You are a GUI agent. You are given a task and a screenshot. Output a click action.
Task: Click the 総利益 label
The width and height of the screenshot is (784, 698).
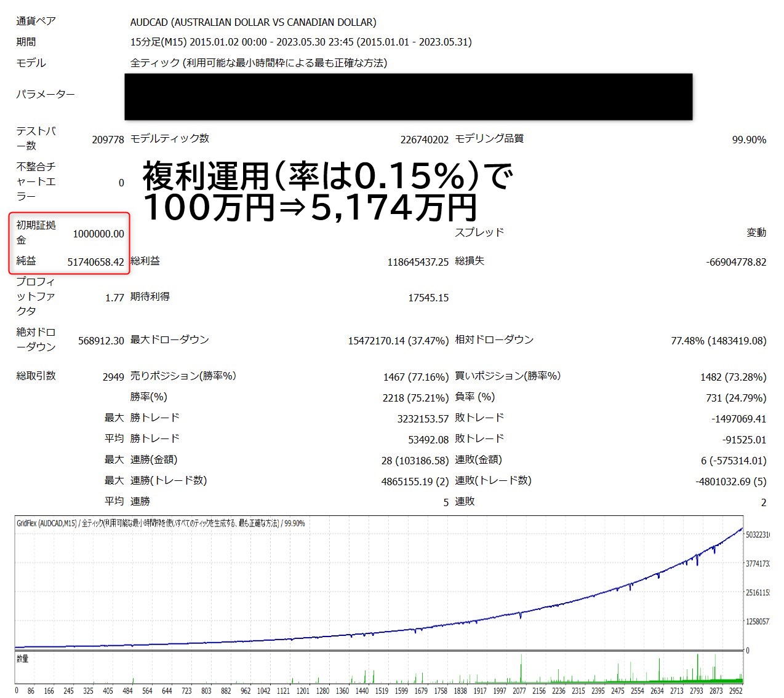point(145,261)
